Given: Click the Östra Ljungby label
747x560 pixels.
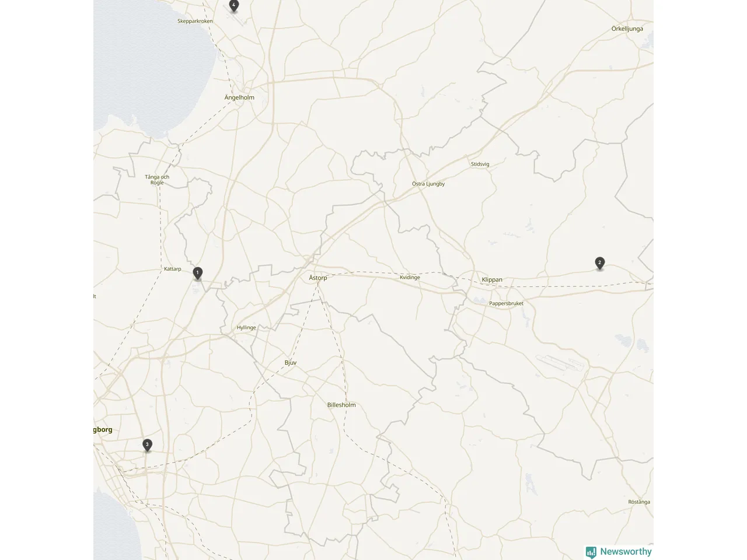Looking at the screenshot, I should (428, 184).
